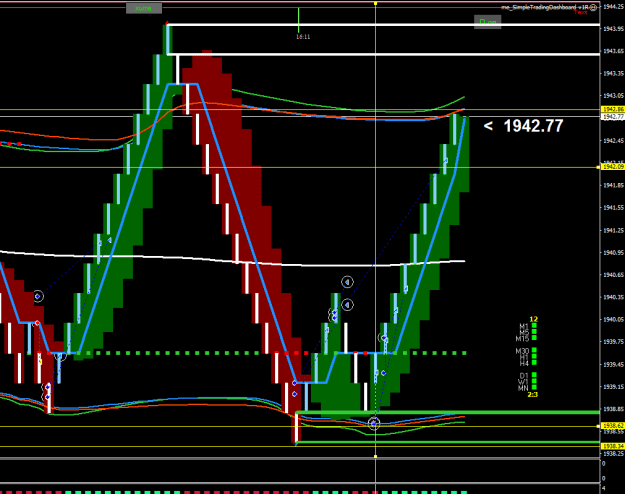Click the yellow 1938.34 price tag on axis

(x=613, y=446)
